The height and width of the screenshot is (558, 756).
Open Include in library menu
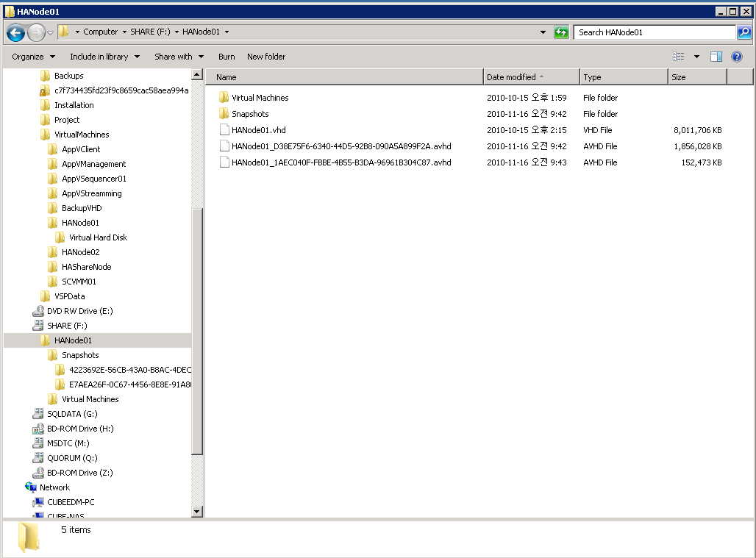click(104, 57)
